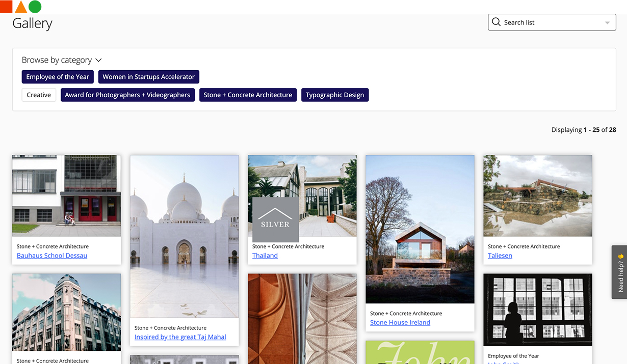Screen dimensions: 627x364
Task: Click the magnifying glass search icon
Action: click(x=496, y=22)
